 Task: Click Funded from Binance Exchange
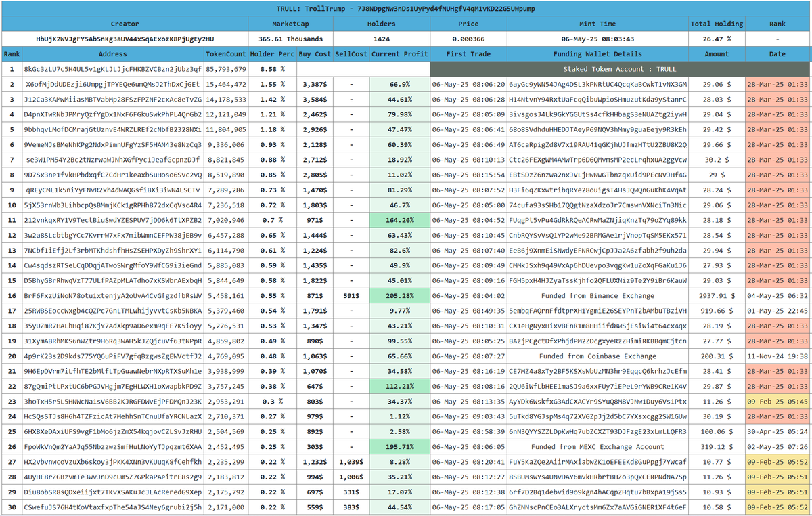click(x=598, y=295)
